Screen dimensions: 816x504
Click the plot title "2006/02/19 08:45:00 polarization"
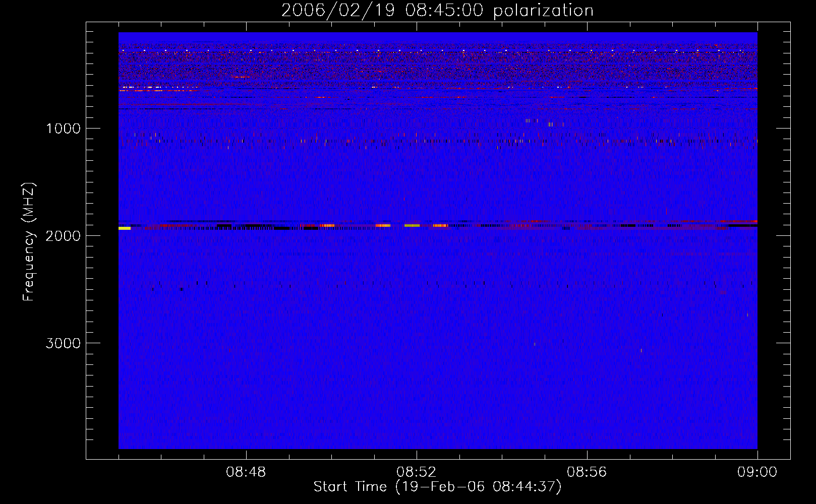437,11
